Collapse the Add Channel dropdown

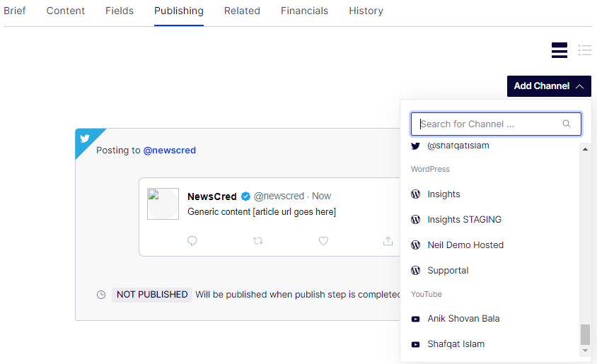[x=549, y=86]
